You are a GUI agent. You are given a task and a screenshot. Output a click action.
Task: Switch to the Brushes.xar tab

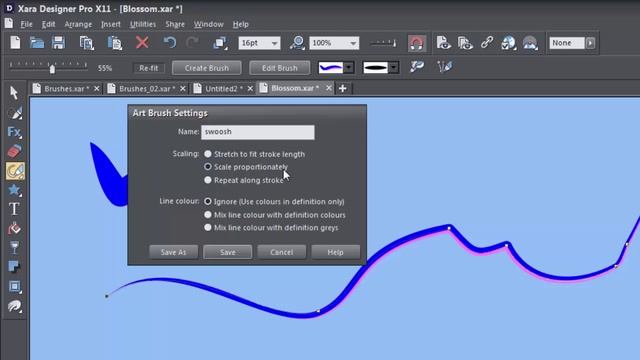[x=66, y=89]
